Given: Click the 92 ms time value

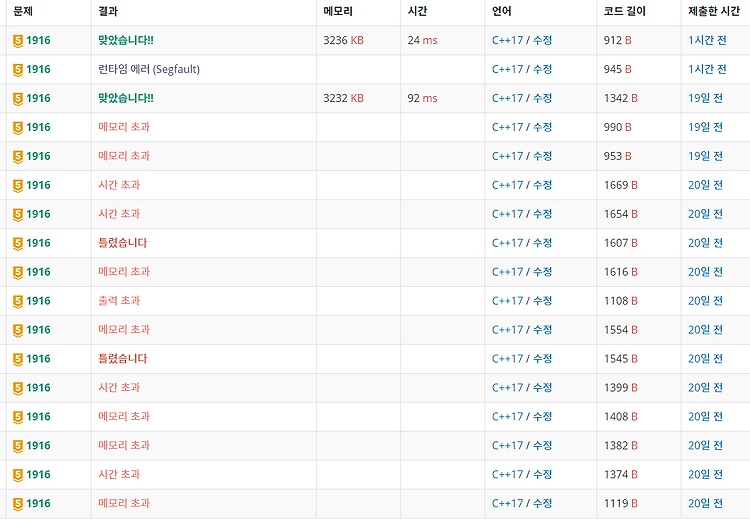Looking at the screenshot, I should tap(422, 98).
